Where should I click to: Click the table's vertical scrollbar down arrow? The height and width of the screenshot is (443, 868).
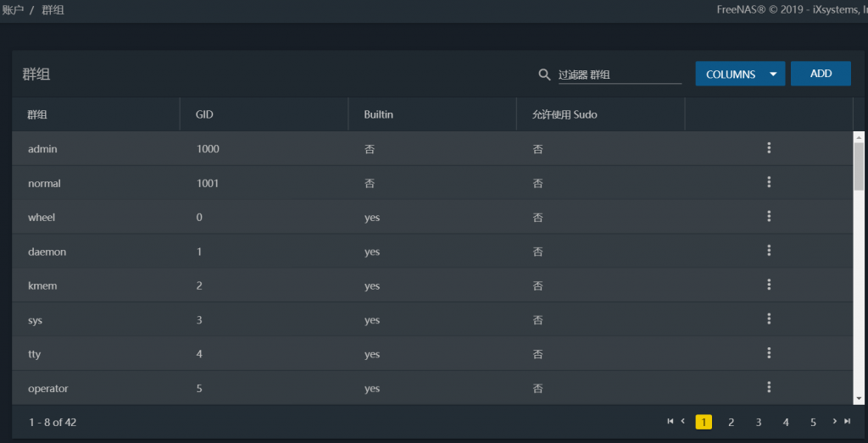click(859, 398)
